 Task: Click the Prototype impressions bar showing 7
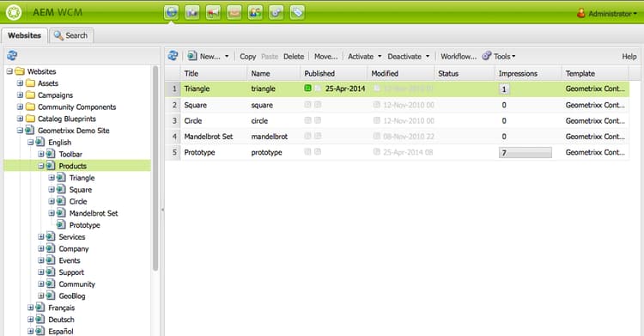pos(526,153)
